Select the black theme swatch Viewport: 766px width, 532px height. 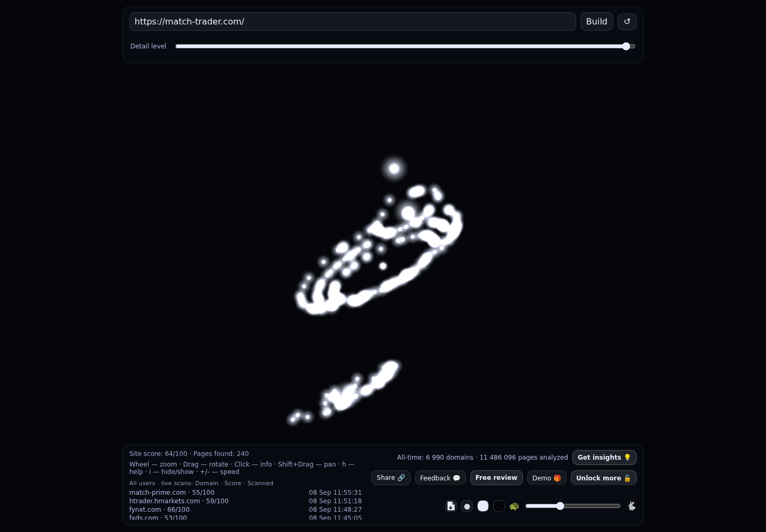[499, 506]
